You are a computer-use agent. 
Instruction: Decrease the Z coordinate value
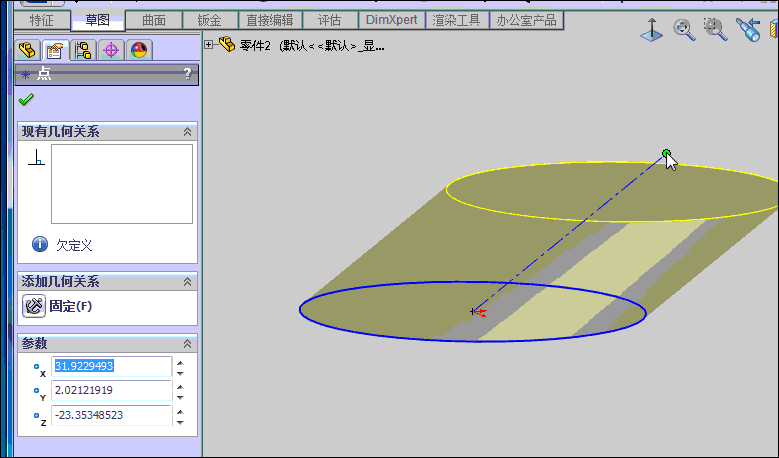[x=180, y=422]
